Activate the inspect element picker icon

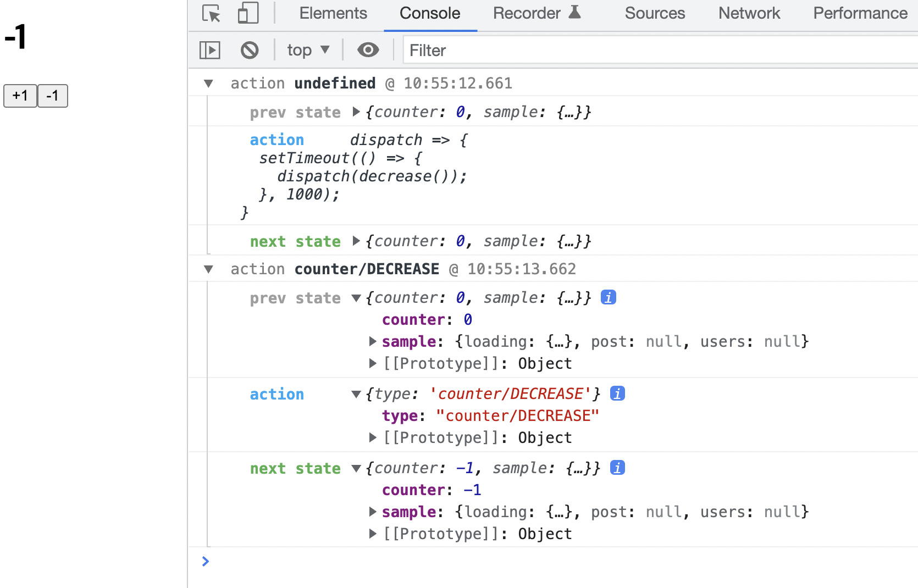211,13
